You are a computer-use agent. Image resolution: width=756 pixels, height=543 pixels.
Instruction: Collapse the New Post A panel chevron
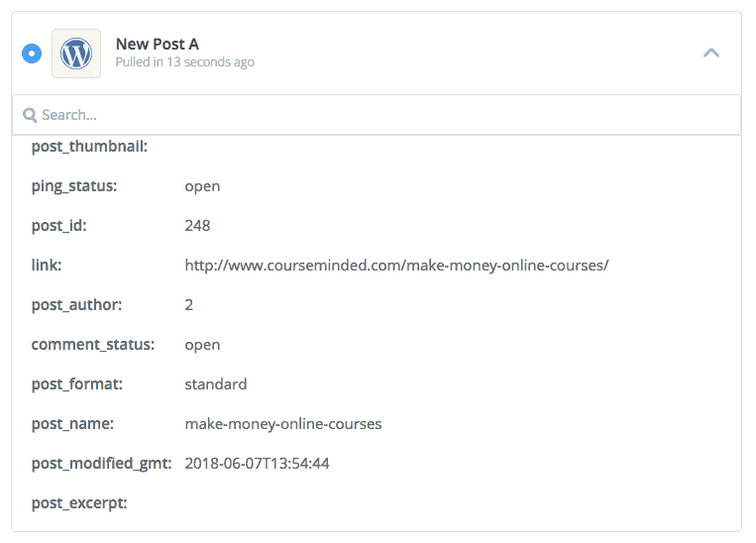(x=711, y=53)
